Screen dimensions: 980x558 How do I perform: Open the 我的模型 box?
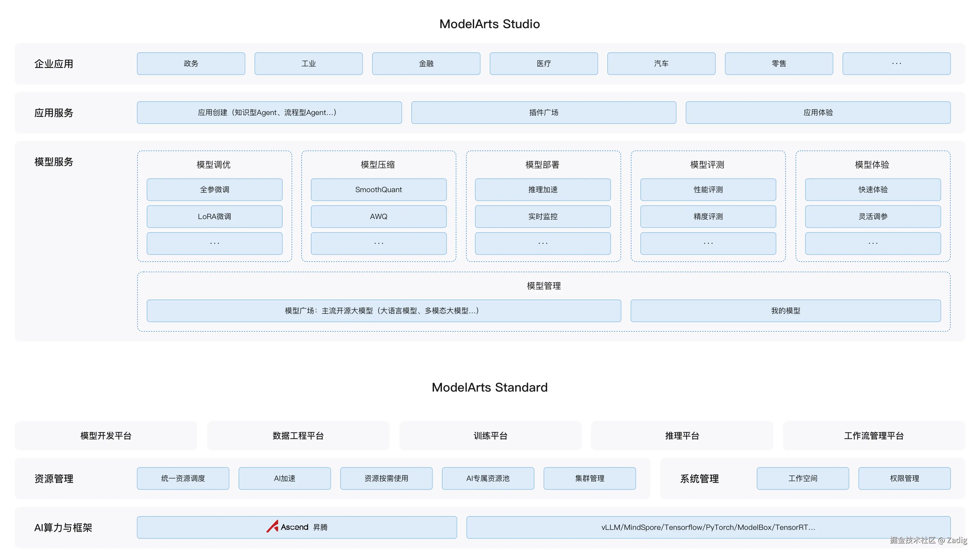pyautogui.click(x=785, y=311)
